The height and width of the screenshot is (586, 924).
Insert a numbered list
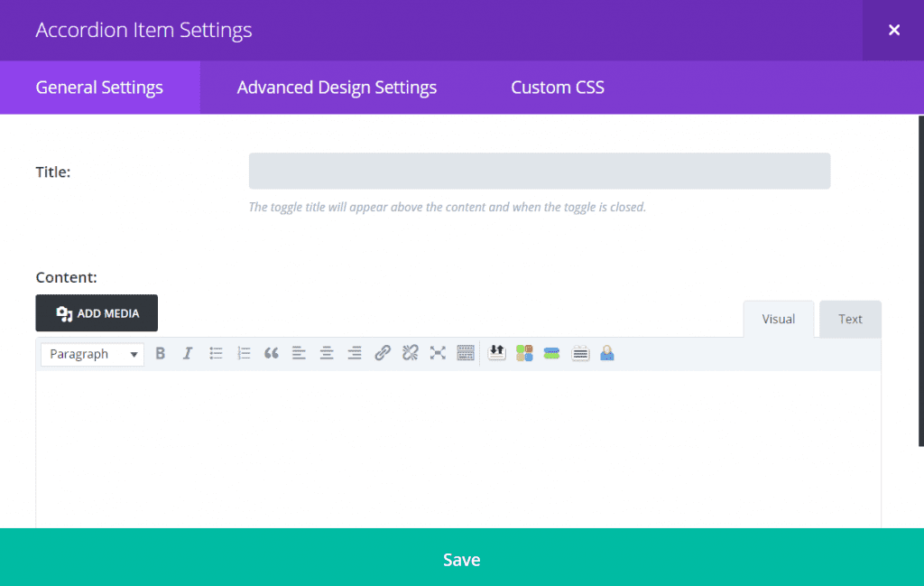(x=244, y=353)
